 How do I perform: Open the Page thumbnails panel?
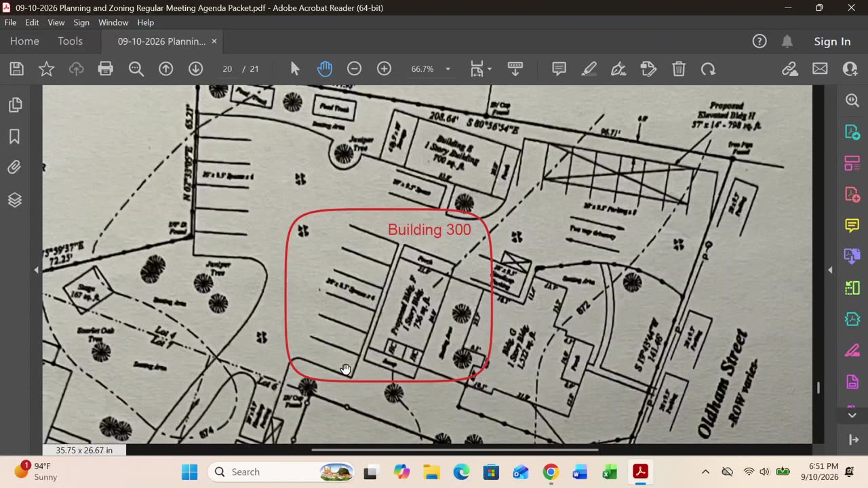pos(14,104)
